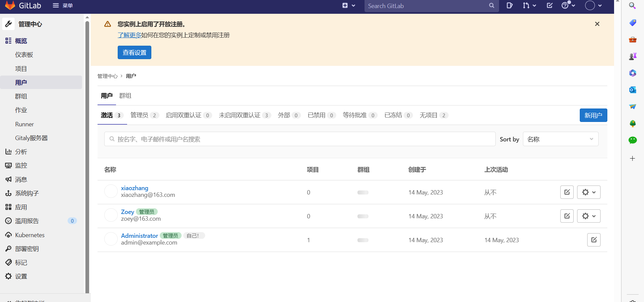This screenshot has width=644, height=302.
Task: Go to 管理中心 breadcrumb
Action: tap(108, 76)
